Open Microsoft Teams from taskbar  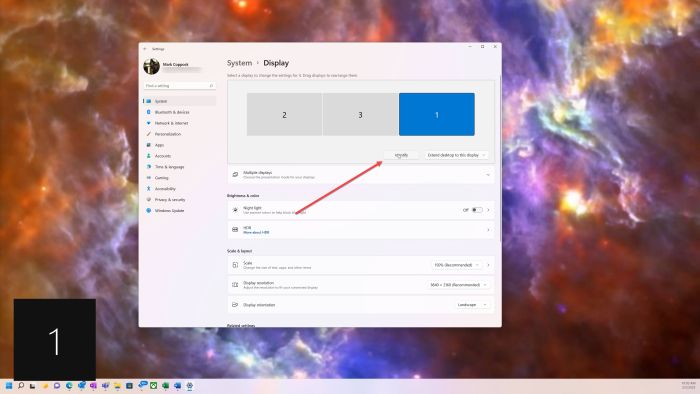105,386
